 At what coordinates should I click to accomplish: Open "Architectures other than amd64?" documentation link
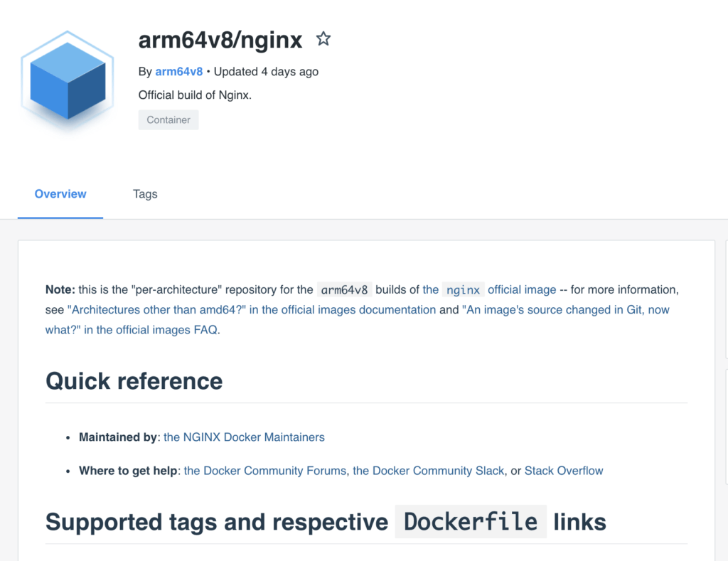point(252,310)
